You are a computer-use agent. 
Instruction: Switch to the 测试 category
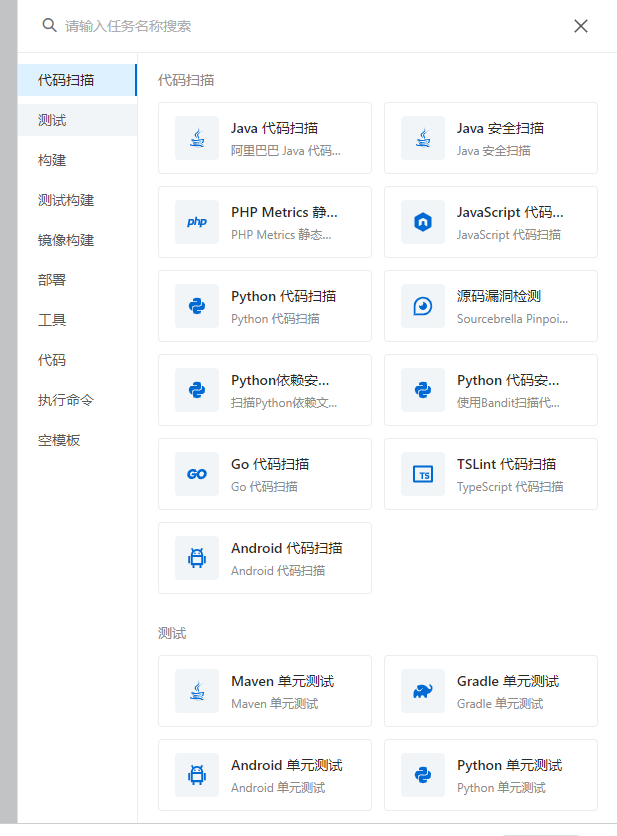coord(77,120)
